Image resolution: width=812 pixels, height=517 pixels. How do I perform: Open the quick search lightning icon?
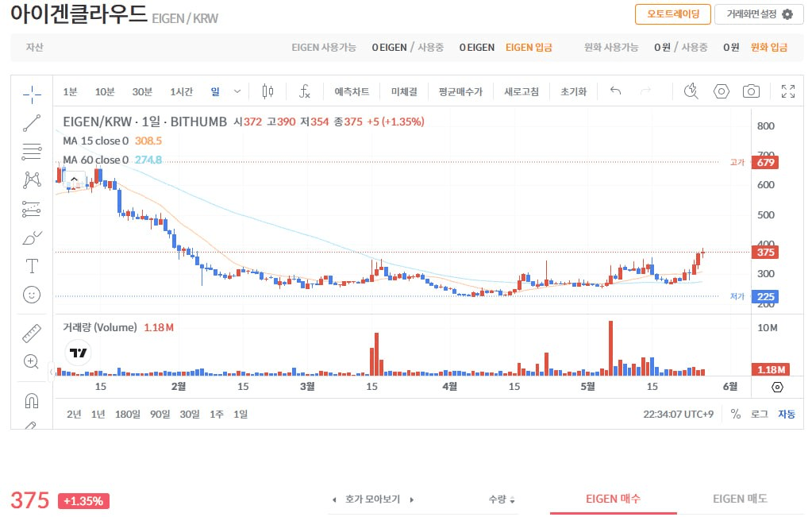coord(691,91)
